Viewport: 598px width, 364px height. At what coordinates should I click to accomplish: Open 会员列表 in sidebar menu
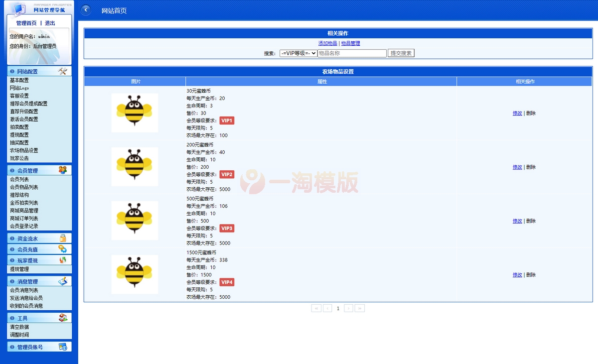pyautogui.click(x=19, y=179)
